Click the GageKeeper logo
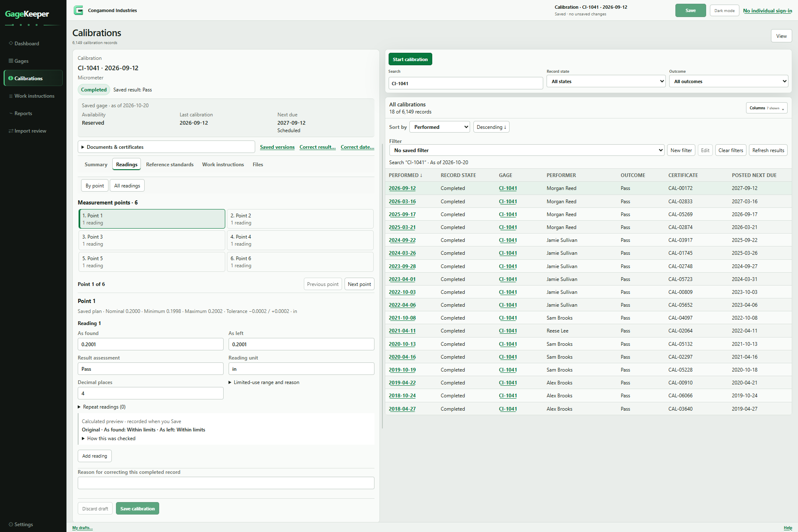Screen dimensions: 798x532 [27, 14]
